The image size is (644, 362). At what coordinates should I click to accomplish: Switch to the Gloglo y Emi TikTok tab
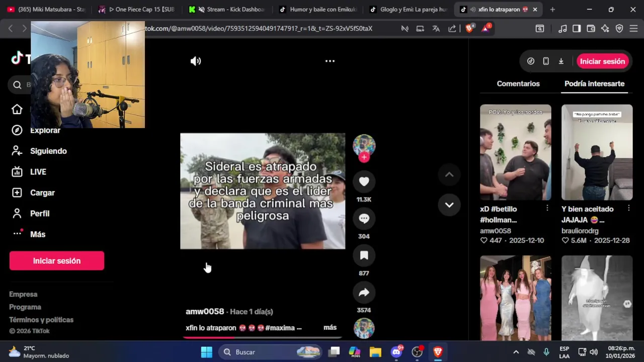(x=408, y=10)
